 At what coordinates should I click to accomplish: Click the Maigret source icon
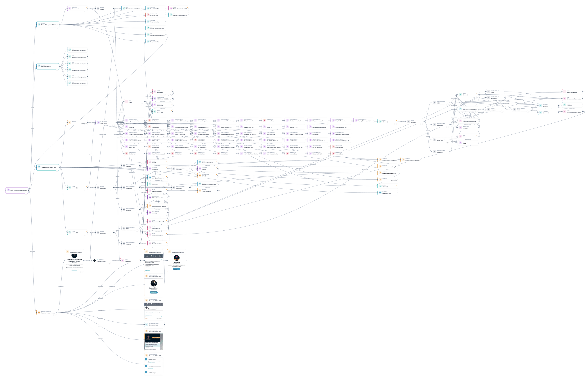tap(98, 8)
